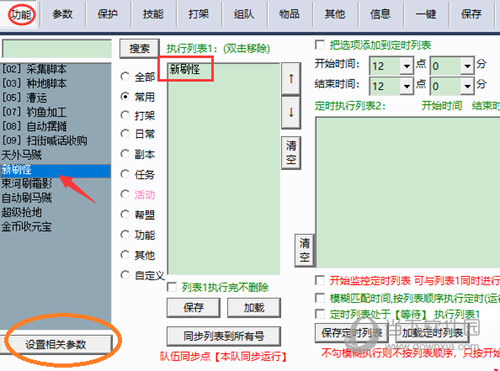Click the 搜索 button
This screenshot has height=371, width=500.
coord(139,49)
